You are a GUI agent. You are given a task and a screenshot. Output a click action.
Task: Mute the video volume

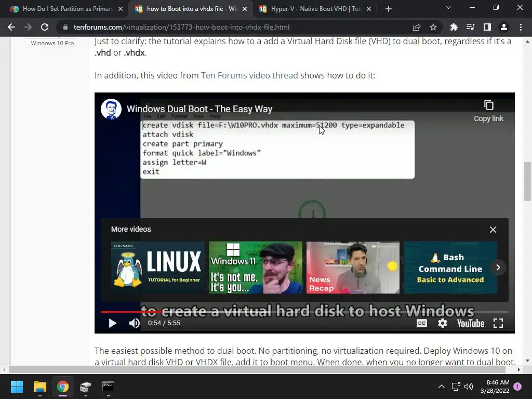tap(135, 323)
